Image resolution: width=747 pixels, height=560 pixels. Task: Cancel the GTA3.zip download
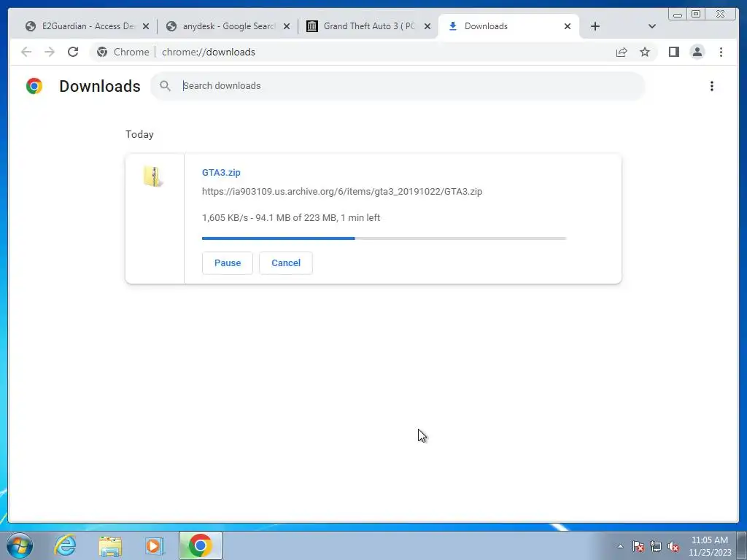286,262
